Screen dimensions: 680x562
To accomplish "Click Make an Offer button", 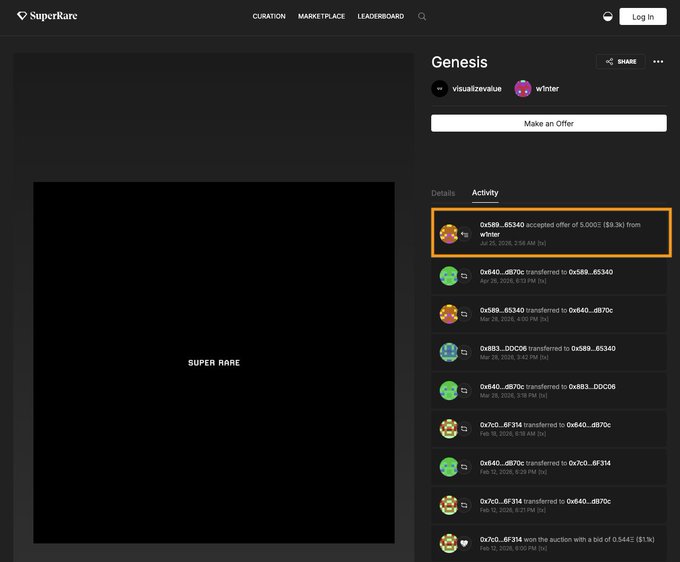I will [549, 124].
